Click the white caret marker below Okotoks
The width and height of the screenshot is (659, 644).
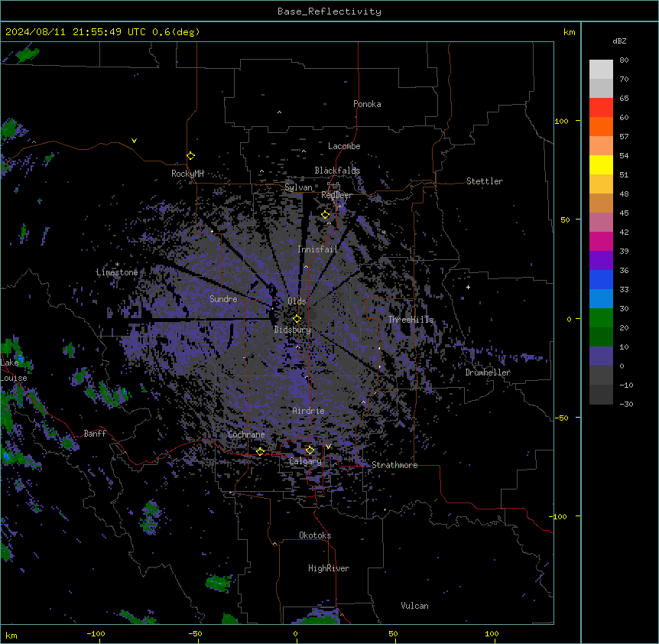[x=275, y=544]
